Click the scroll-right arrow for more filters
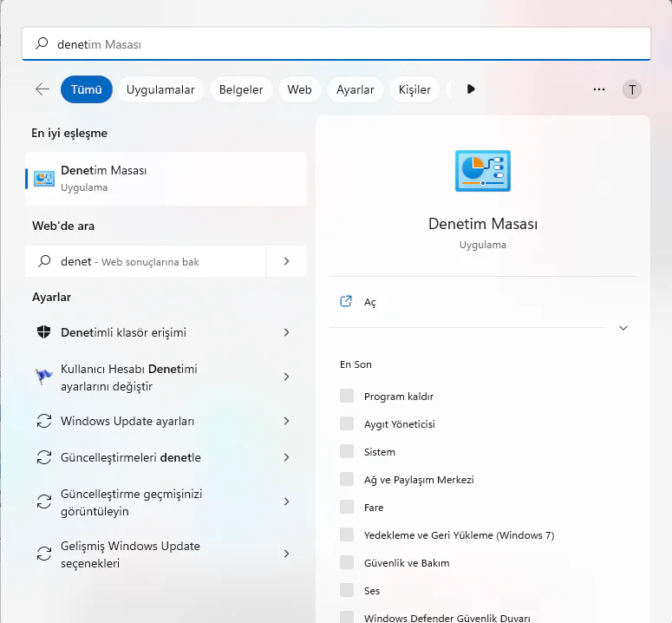This screenshot has width=672, height=623. tap(471, 89)
